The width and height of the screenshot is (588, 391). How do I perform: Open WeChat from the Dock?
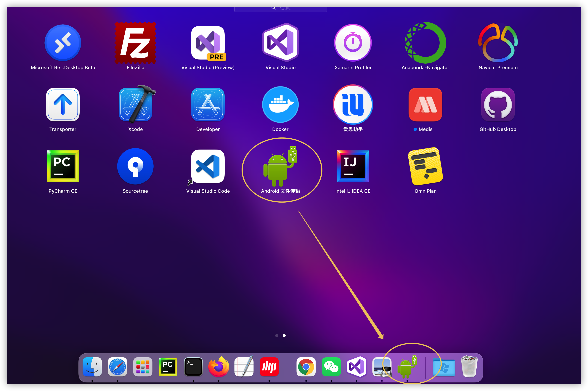(331, 367)
